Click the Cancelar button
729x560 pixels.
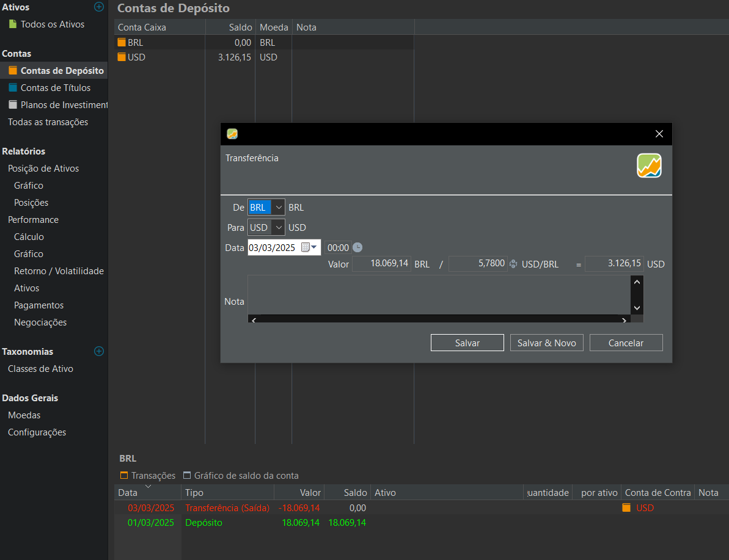(626, 343)
